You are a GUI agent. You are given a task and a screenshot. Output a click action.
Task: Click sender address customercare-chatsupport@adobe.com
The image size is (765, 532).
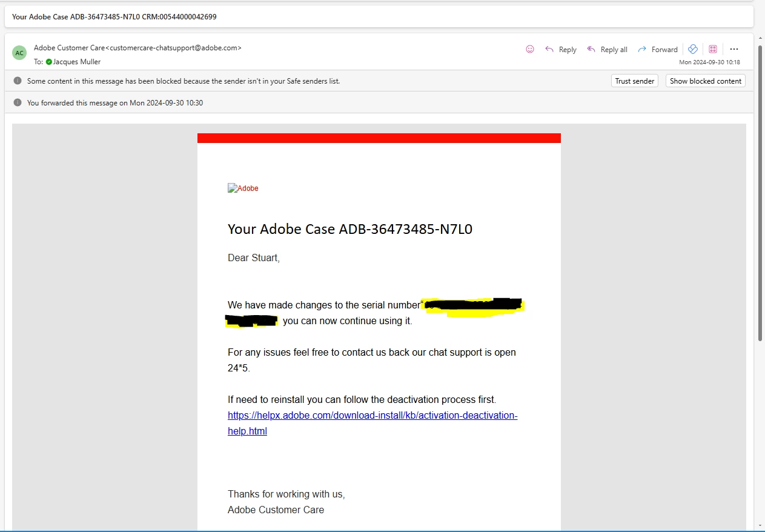[x=173, y=48]
